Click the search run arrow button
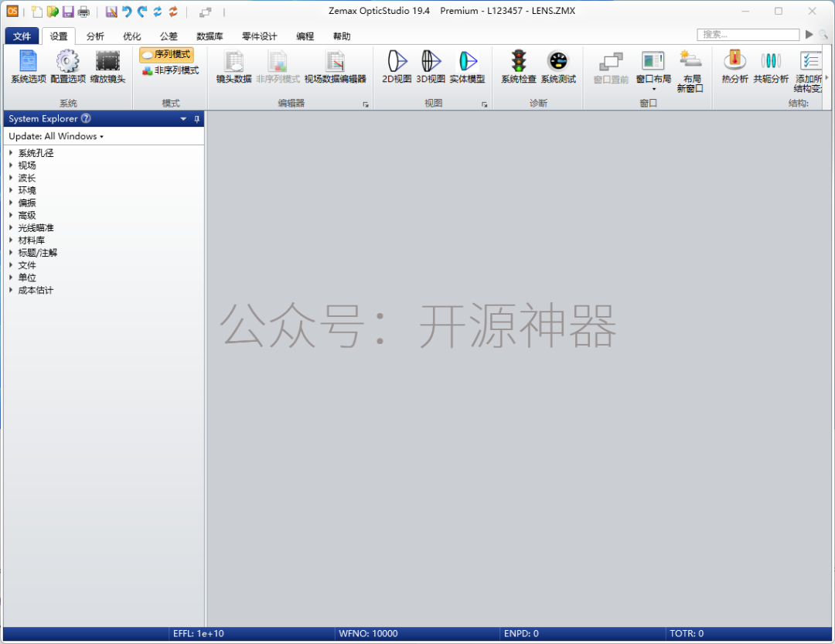835x644 pixels. click(809, 35)
